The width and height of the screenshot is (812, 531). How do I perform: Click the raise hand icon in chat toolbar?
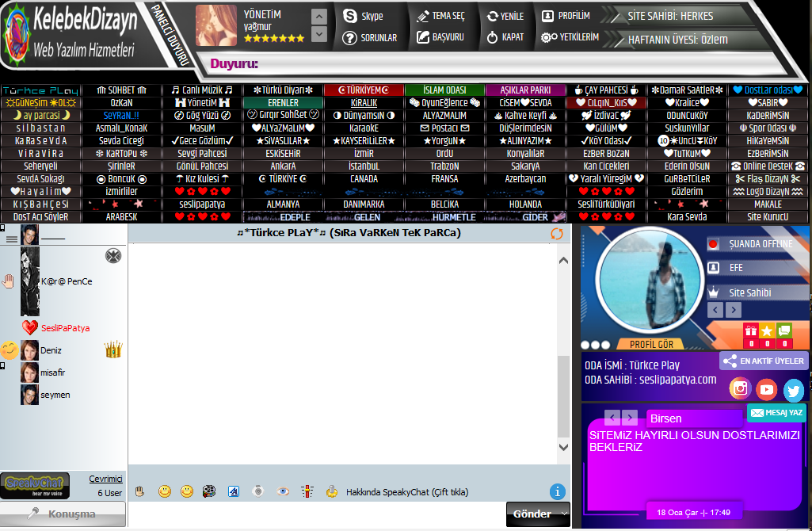(139, 491)
